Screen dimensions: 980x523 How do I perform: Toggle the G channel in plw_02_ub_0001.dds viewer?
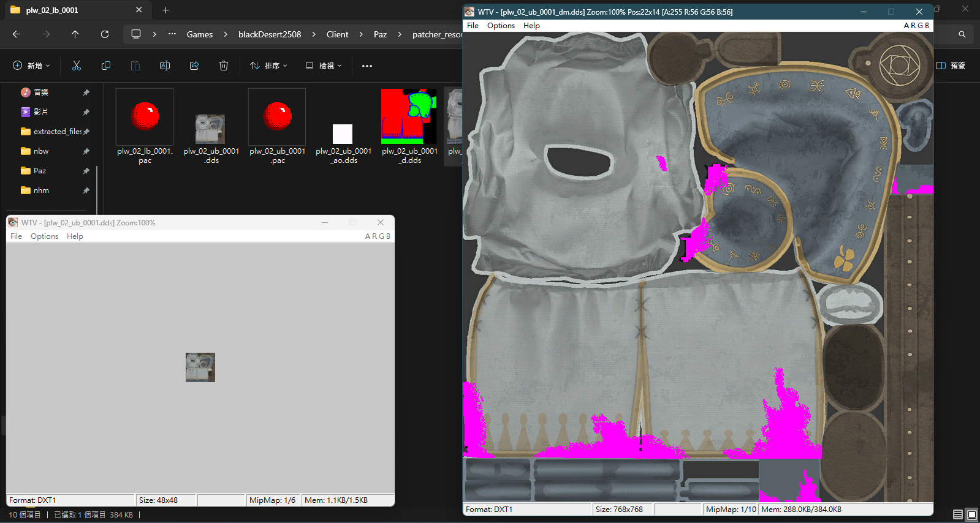[x=381, y=236]
